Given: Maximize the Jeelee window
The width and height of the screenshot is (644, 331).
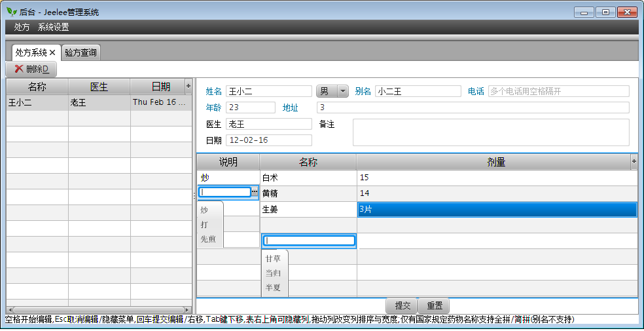Looking at the screenshot, I should 605,12.
